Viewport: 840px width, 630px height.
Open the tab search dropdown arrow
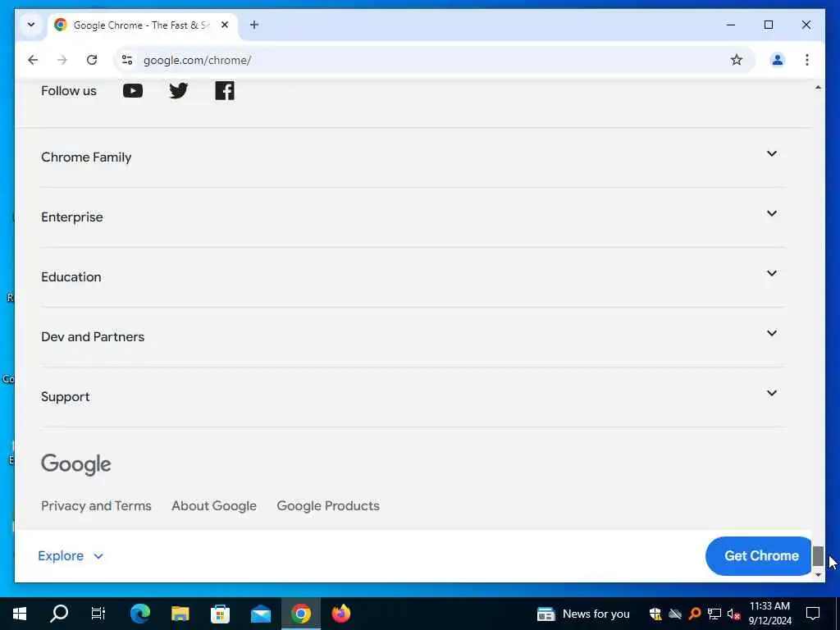(x=31, y=25)
